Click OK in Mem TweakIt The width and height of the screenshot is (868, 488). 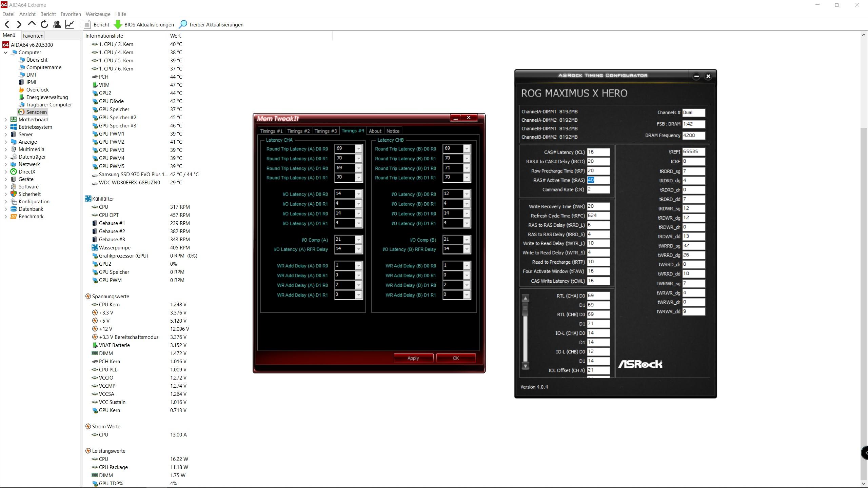coord(456,358)
